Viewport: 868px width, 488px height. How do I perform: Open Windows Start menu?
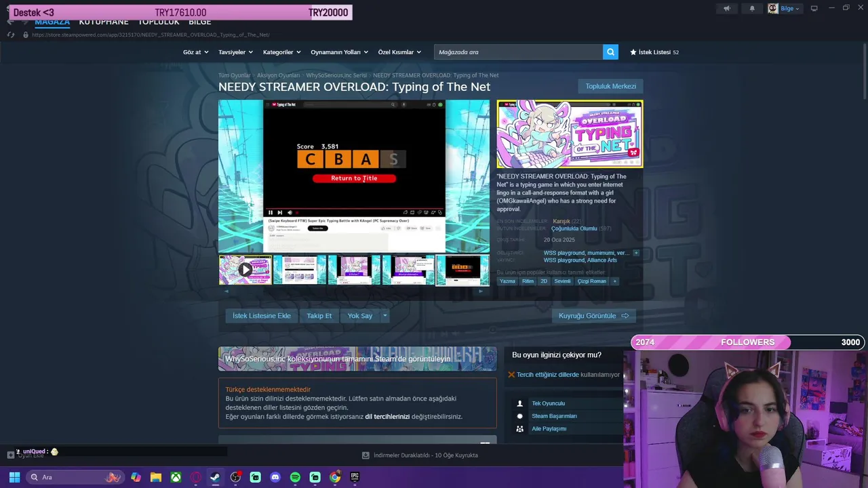pos(14,477)
